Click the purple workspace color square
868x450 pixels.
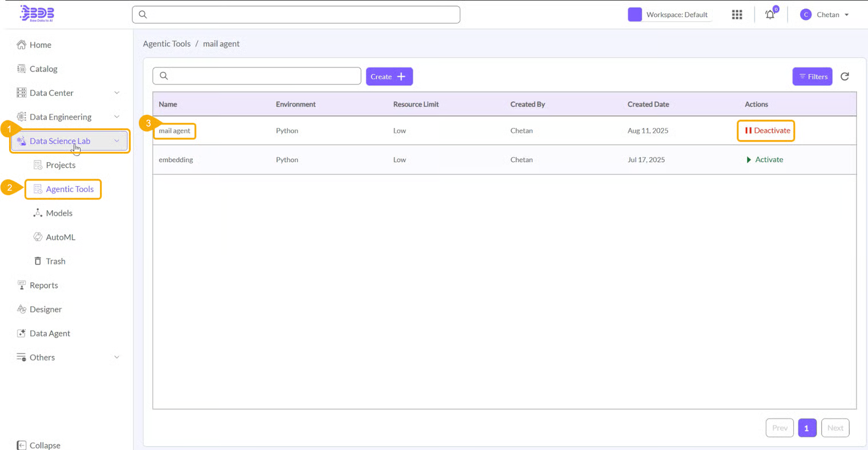tap(634, 15)
